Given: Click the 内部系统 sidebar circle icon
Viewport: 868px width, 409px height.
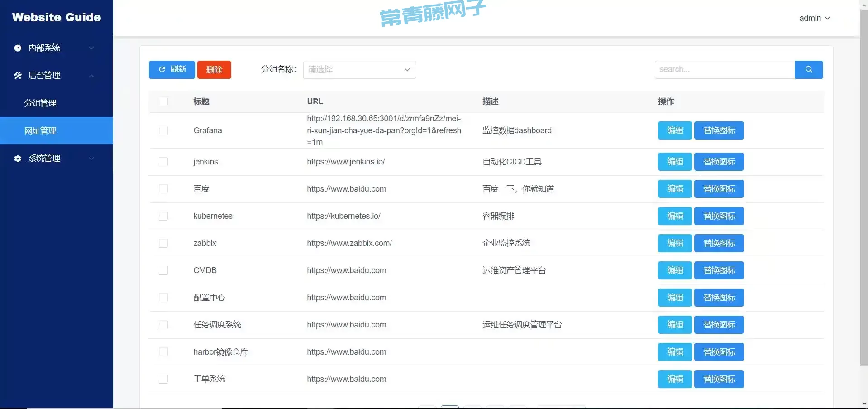Looking at the screenshot, I should tap(18, 48).
